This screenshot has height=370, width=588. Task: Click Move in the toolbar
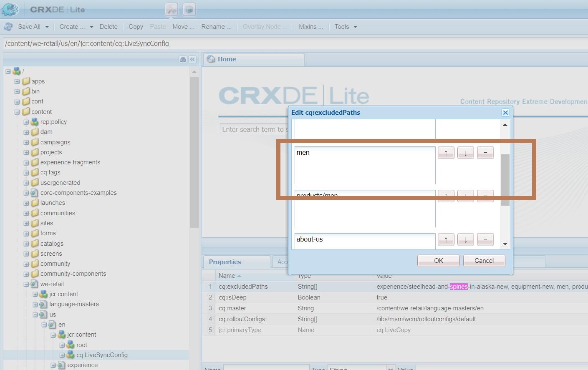[x=183, y=27]
